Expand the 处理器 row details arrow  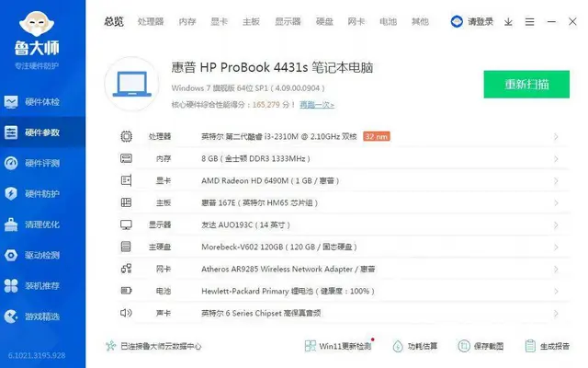pos(556,137)
